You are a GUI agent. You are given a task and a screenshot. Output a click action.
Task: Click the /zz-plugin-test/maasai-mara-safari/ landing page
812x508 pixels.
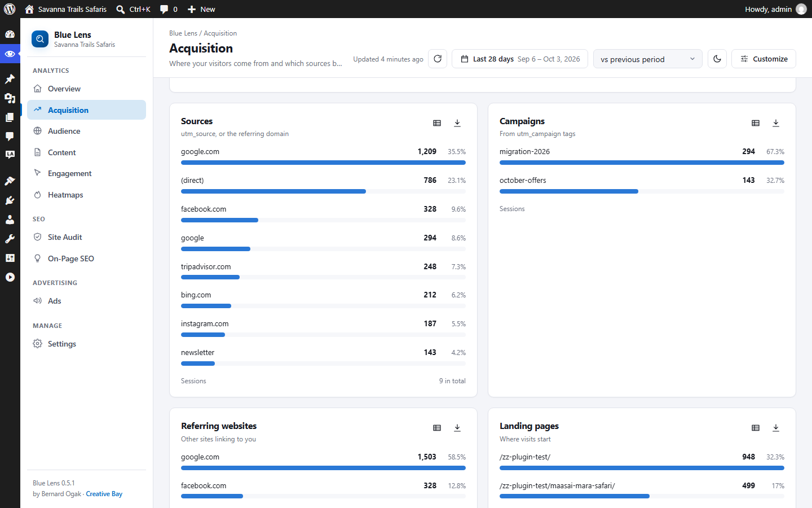click(x=642, y=489)
